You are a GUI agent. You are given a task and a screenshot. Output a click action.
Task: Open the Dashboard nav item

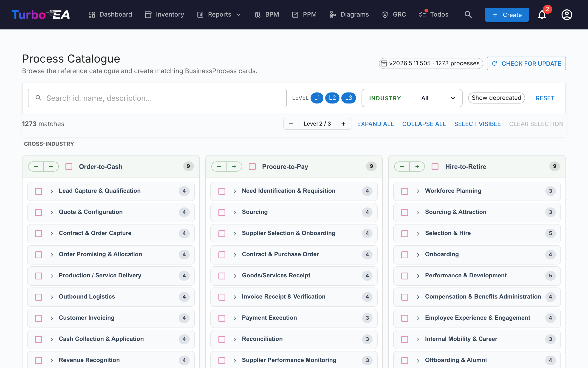[x=110, y=14]
